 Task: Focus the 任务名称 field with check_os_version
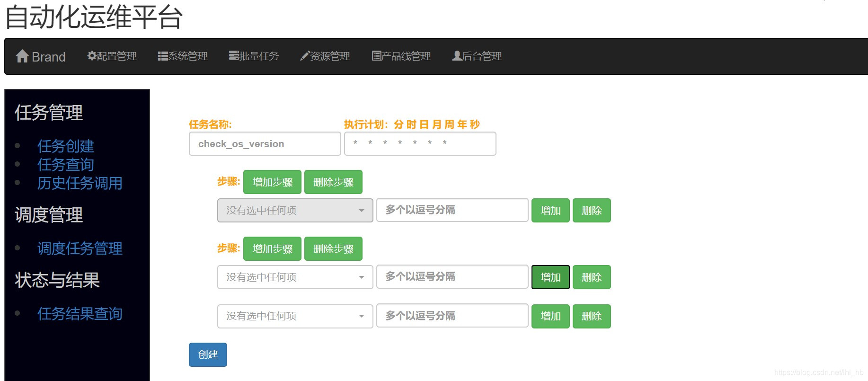[265, 143]
